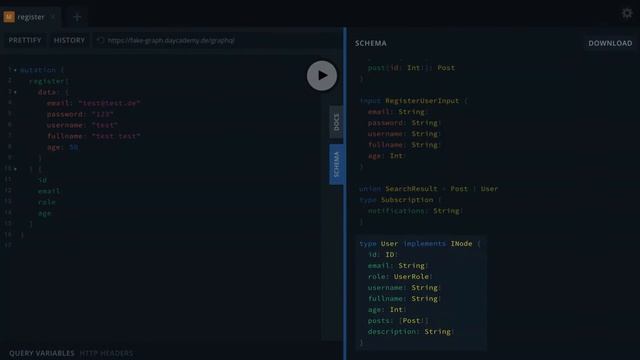Open the settings gear icon
Screen dimensions: 640x360
click(x=627, y=13)
